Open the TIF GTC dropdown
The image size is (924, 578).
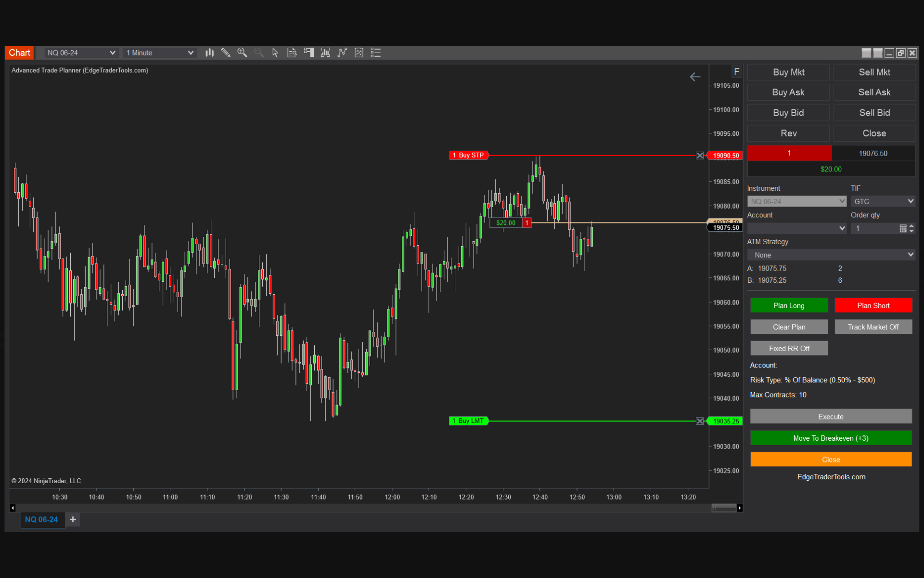pos(883,201)
